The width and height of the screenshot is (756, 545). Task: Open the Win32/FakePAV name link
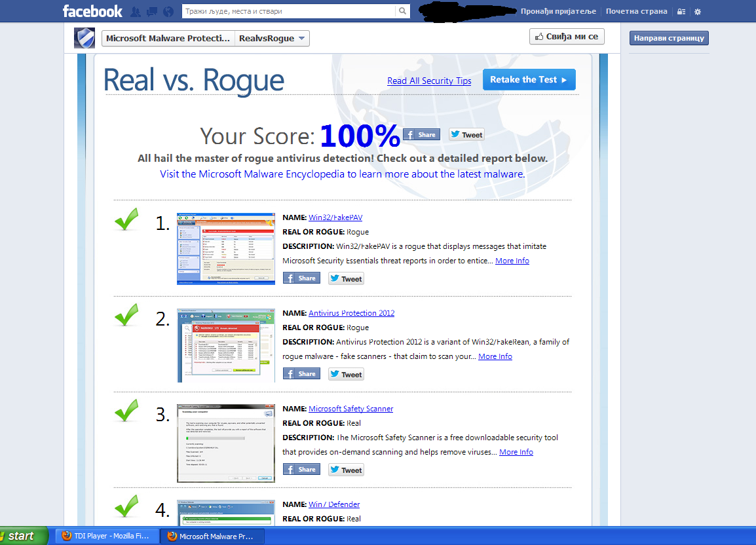(335, 217)
